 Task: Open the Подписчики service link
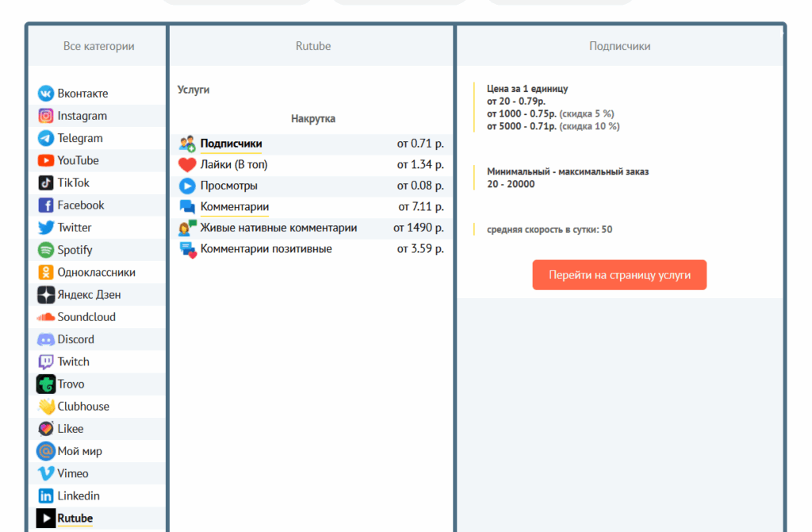click(x=231, y=144)
